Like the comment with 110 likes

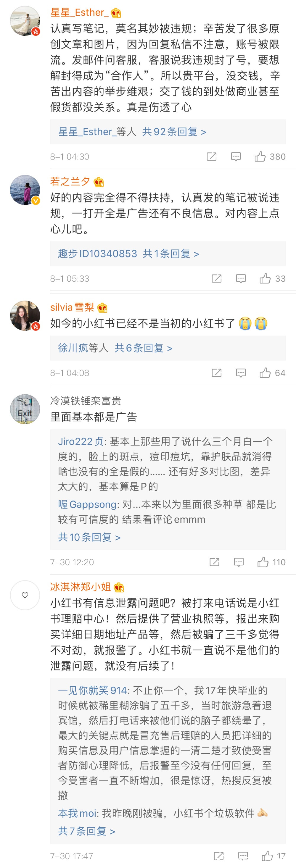[263, 562]
